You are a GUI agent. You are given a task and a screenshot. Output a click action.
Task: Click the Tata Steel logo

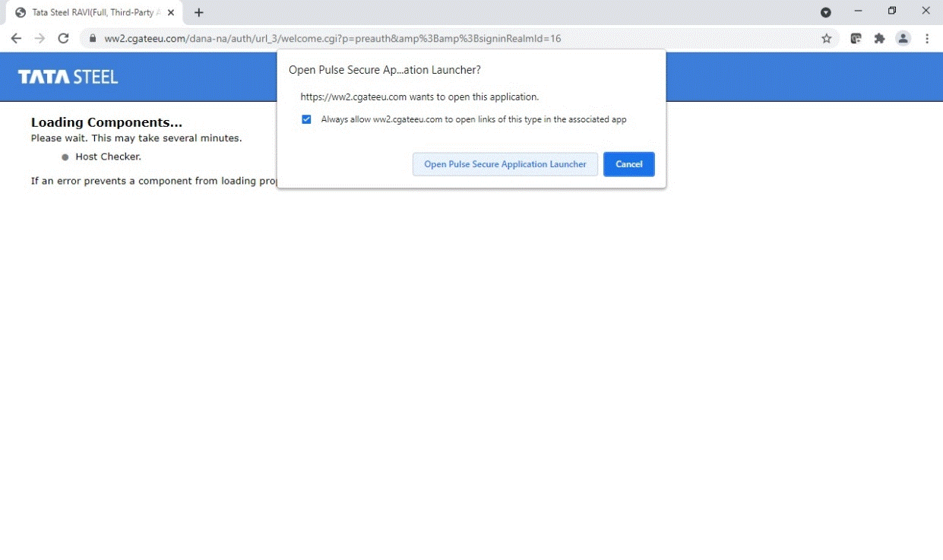(68, 77)
